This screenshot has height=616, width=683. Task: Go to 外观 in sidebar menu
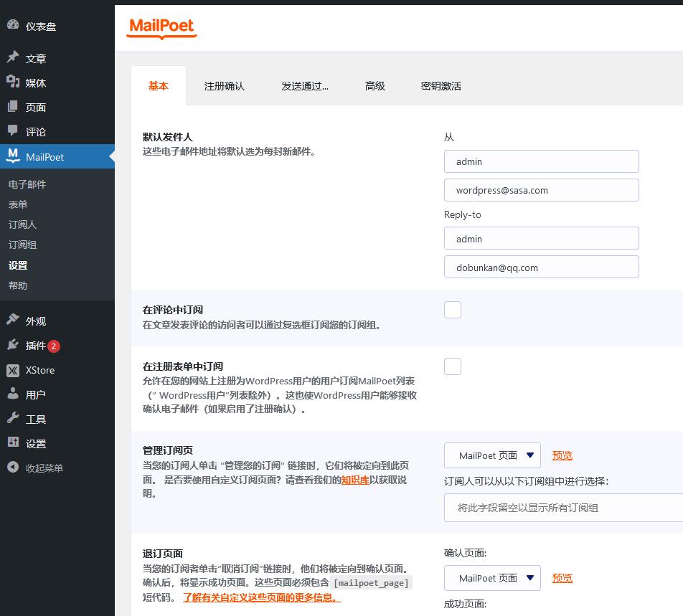36,321
